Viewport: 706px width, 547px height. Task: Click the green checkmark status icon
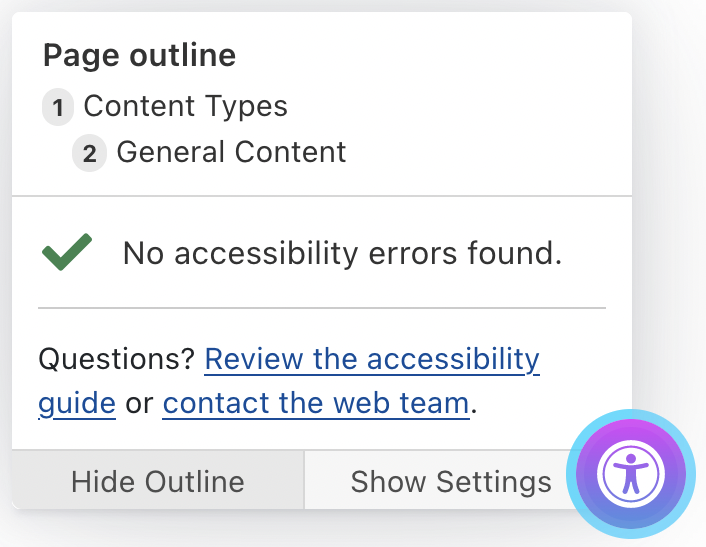[x=68, y=252]
